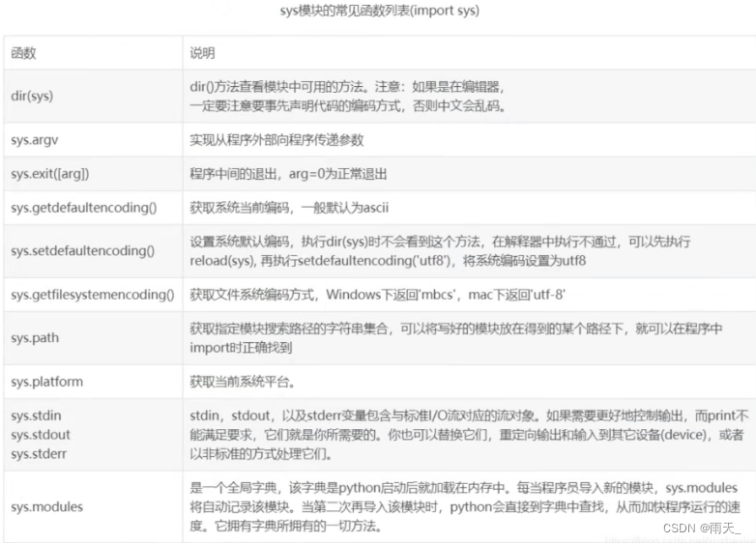This screenshot has width=756, height=543.
Task: Click the description '获取系统当前编码，一般默认为ascii'
Action: click(x=289, y=207)
